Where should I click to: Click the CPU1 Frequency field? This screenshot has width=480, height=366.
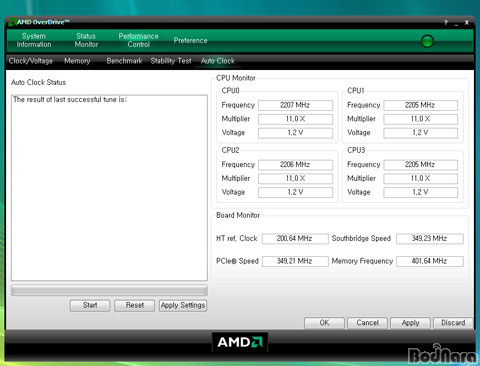[420, 105]
